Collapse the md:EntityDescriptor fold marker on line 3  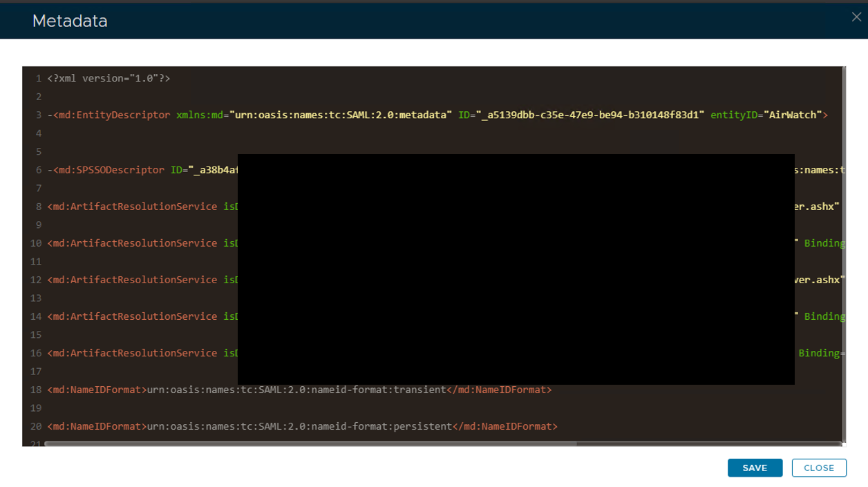coord(50,115)
